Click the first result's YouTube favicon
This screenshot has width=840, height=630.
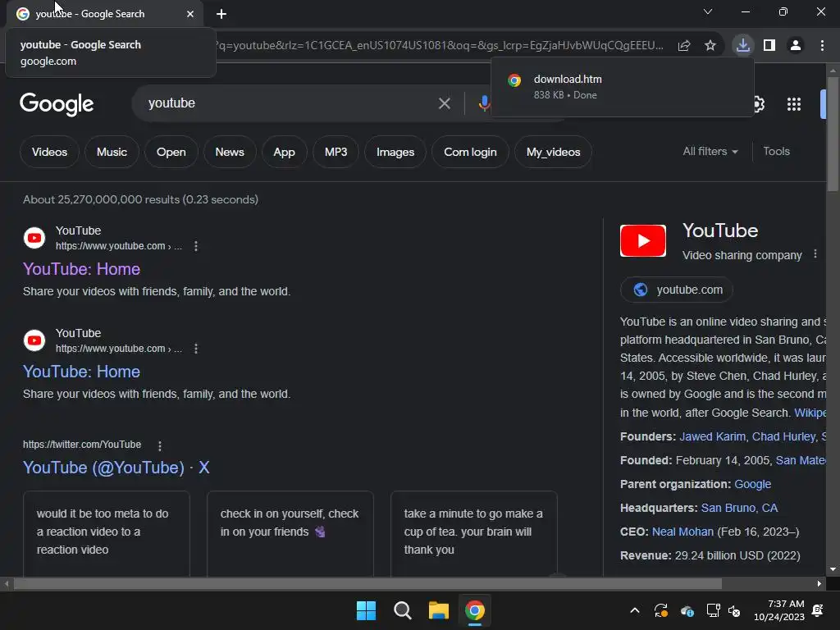pos(34,238)
